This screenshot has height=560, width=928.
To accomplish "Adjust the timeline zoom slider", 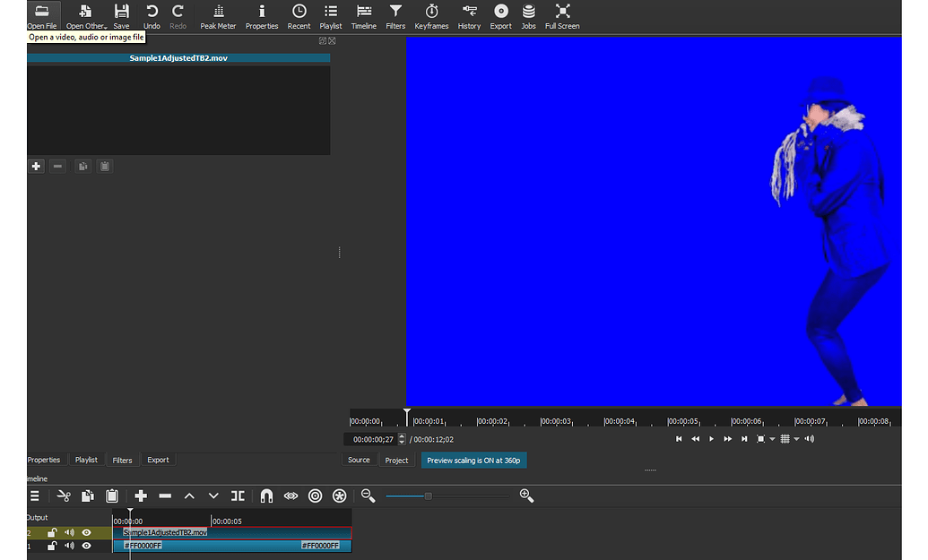I will 429,495.
